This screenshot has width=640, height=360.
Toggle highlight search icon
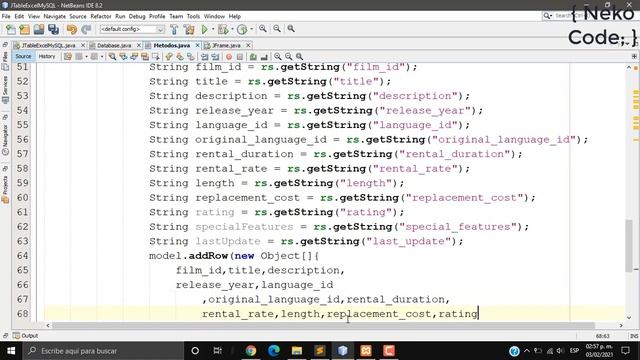coord(145,56)
